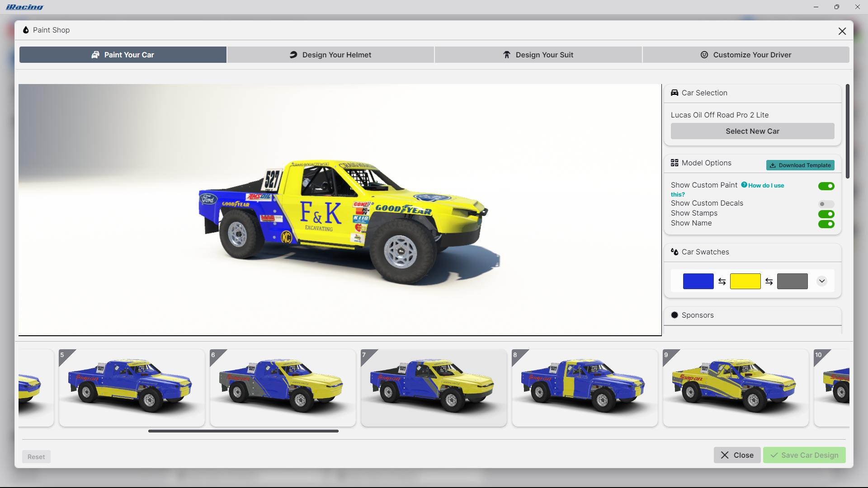Select the car icon next to Car Selection
The height and width of the screenshot is (488, 868).
coord(675,93)
